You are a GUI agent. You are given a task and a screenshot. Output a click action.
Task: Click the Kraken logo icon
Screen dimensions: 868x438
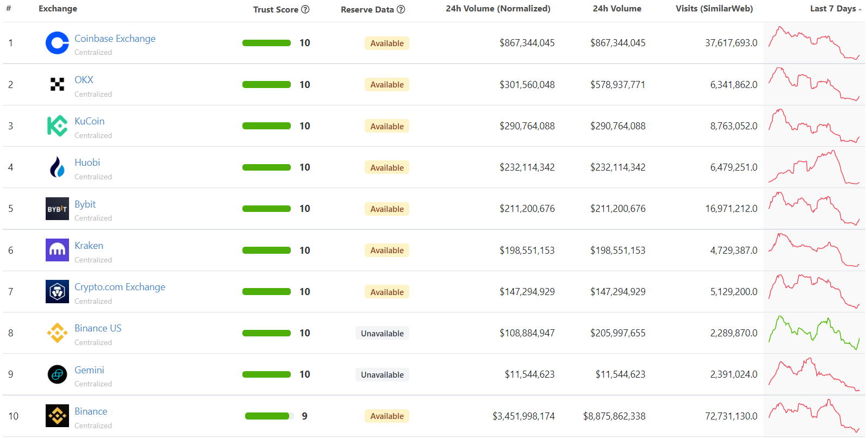coord(57,250)
